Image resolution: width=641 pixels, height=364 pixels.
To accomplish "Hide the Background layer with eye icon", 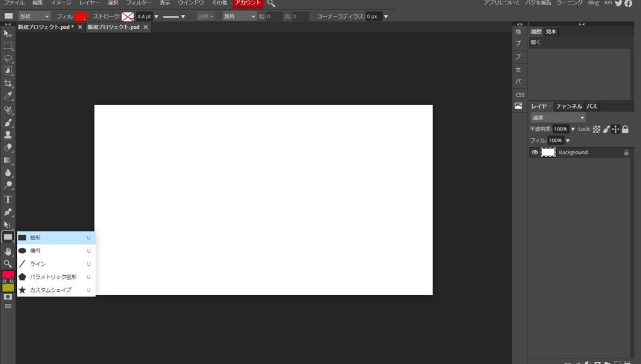I will (x=535, y=153).
